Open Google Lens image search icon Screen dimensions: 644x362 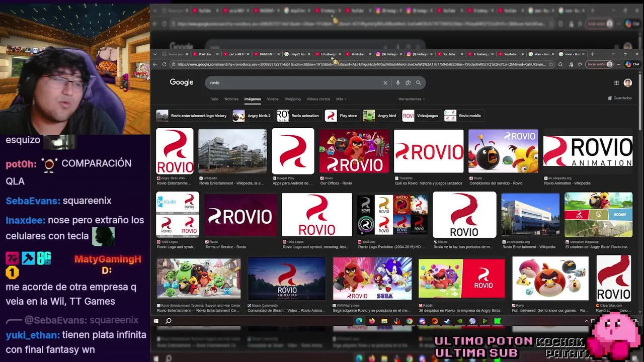tap(408, 83)
